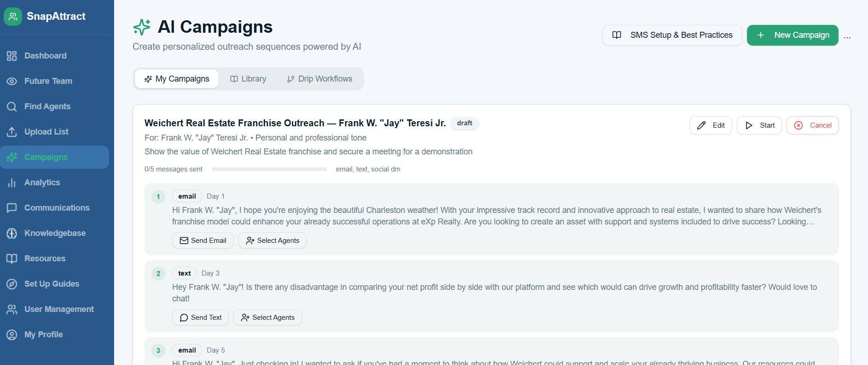Go to Dashboard in the sidebar
This screenshot has height=365, width=868.
pos(54,56)
